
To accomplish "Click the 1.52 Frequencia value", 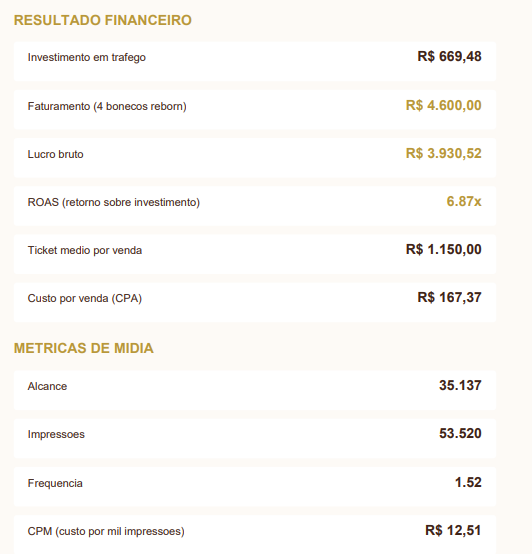I will pyautogui.click(x=468, y=482).
